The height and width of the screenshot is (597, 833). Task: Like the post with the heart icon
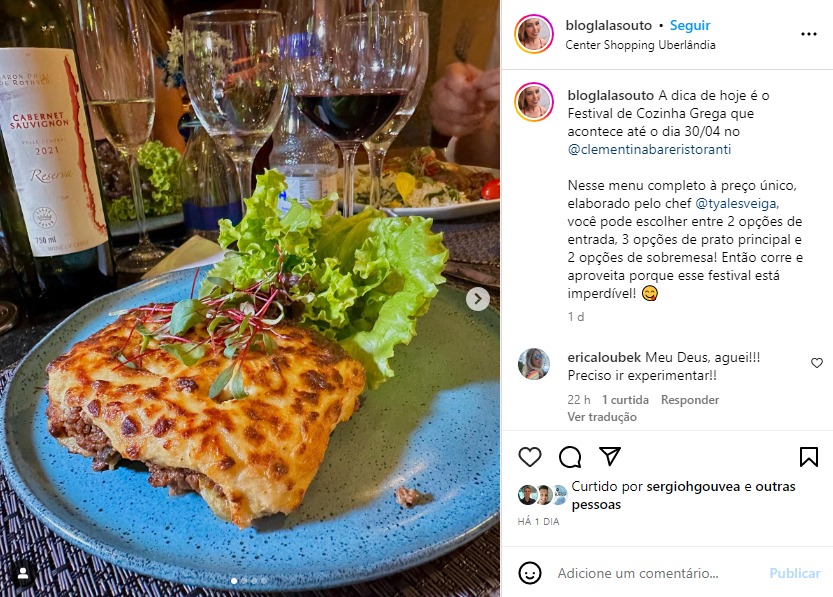[530, 457]
